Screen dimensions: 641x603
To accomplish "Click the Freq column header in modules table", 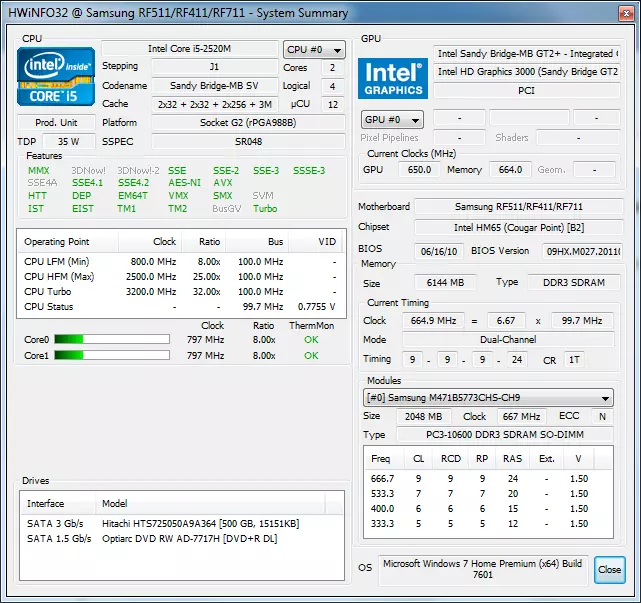I will pos(384,459).
